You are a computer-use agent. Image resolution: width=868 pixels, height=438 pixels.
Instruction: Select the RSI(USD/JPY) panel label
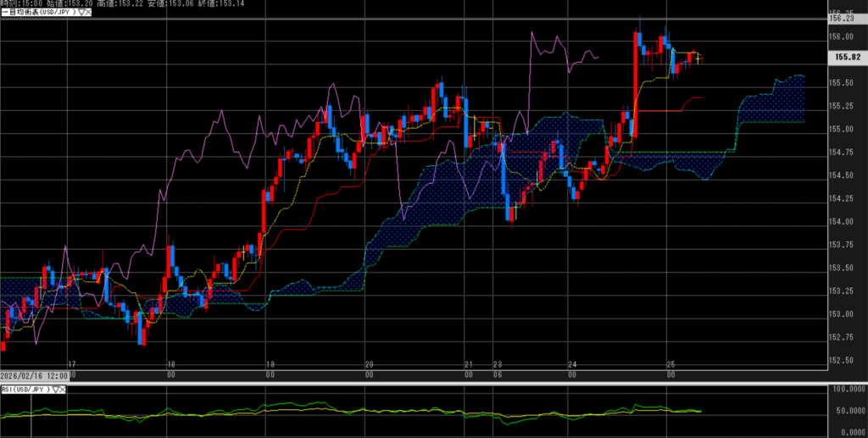point(25,390)
